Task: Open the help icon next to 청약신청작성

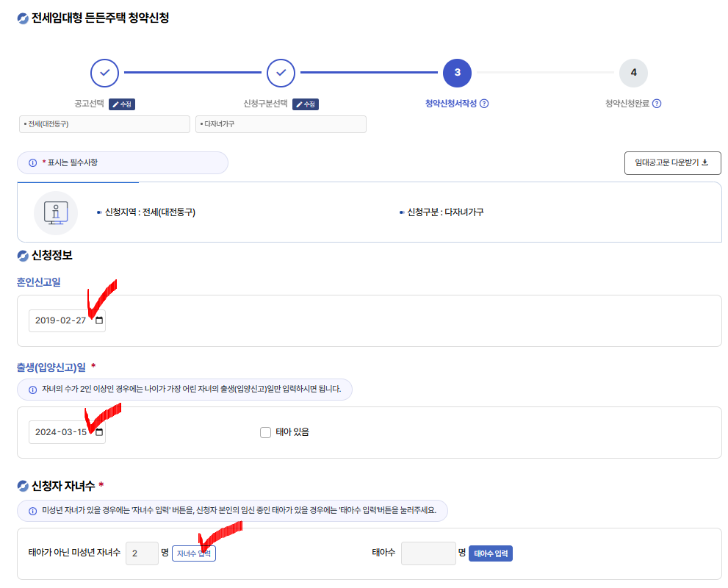Action: pos(483,104)
